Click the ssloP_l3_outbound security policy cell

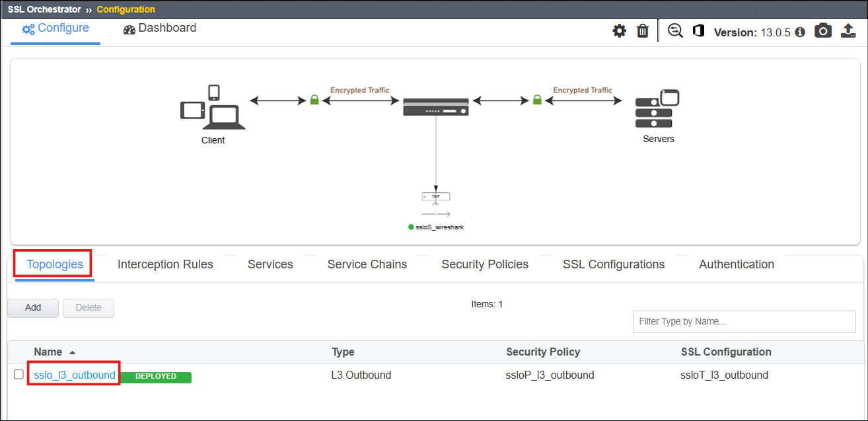tap(550, 375)
